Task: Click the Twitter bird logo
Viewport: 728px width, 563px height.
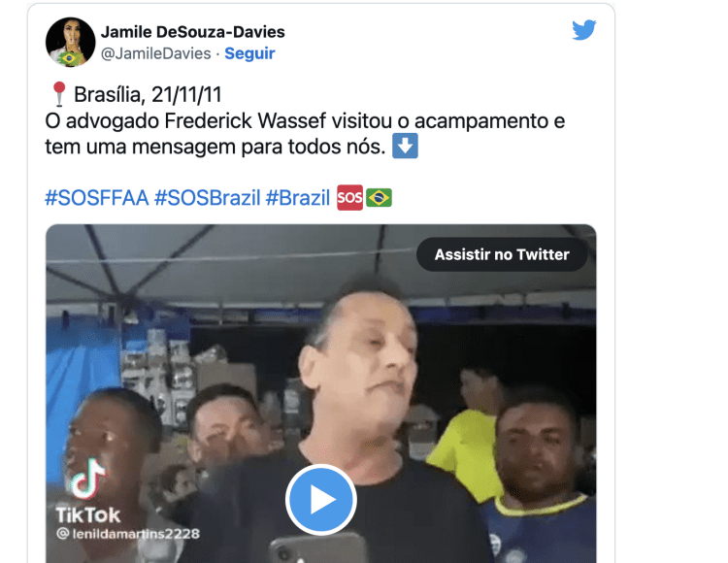Action: (x=583, y=30)
